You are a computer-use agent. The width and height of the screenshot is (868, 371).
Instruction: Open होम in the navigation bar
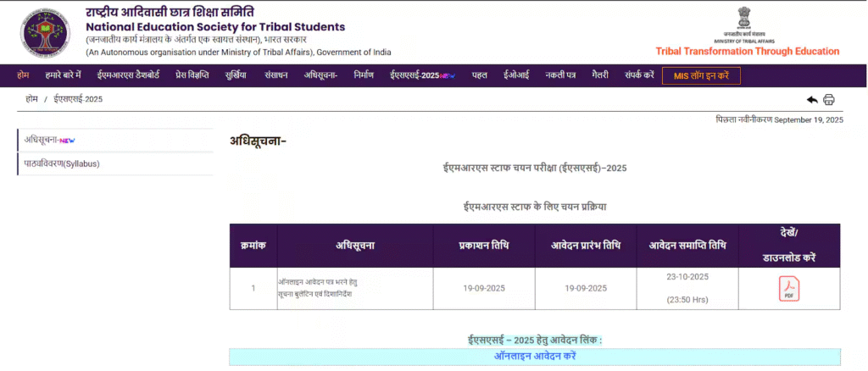point(23,75)
